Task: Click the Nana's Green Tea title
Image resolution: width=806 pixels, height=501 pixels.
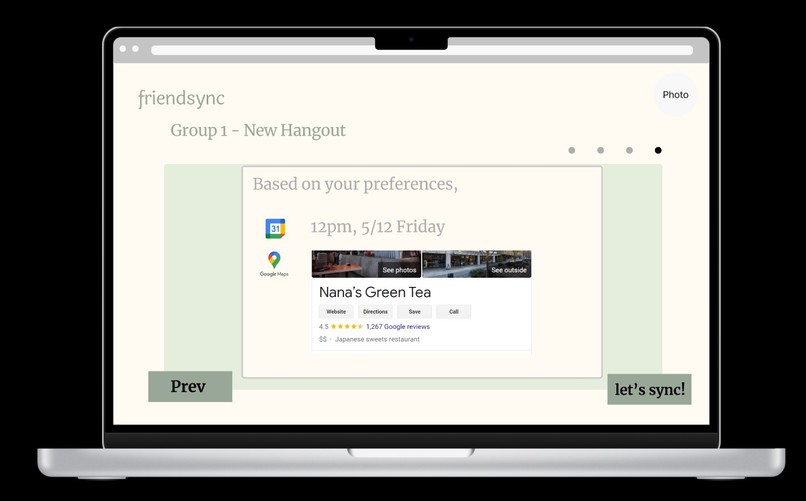Action: (375, 292)
